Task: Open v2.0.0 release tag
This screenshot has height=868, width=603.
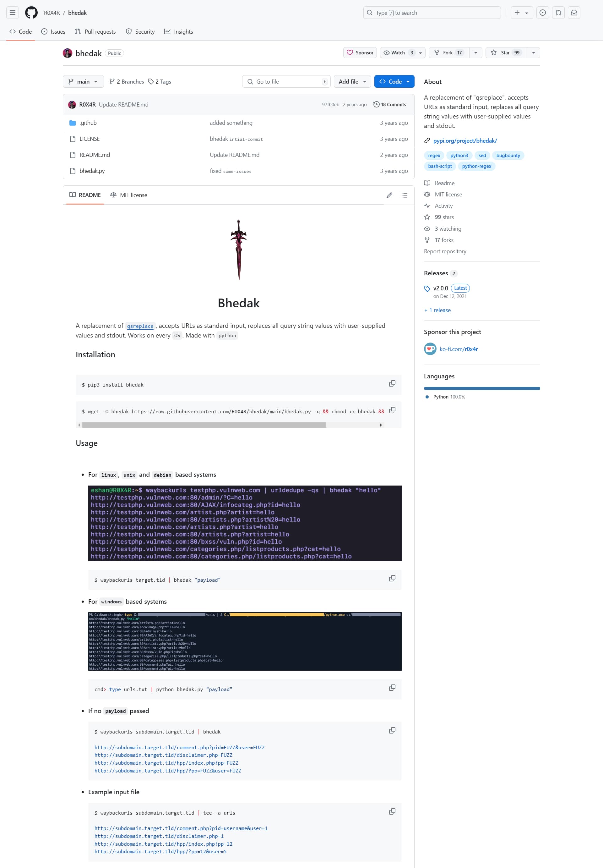Action: [x=440, y=288]
